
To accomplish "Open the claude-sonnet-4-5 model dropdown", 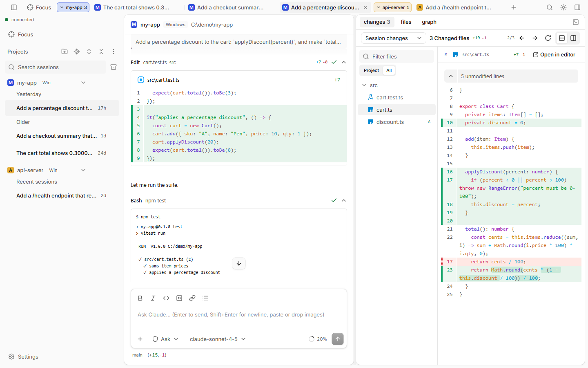I will 218,339.
